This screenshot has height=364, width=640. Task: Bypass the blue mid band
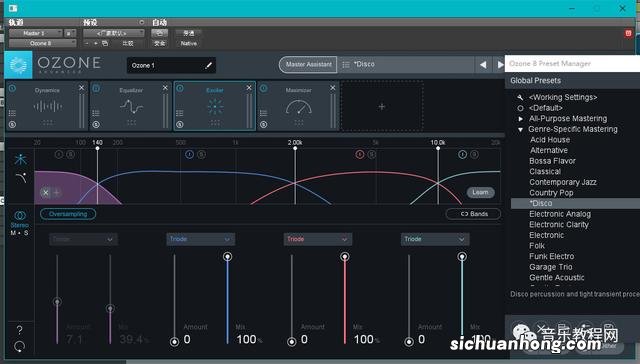click(189, 154)
